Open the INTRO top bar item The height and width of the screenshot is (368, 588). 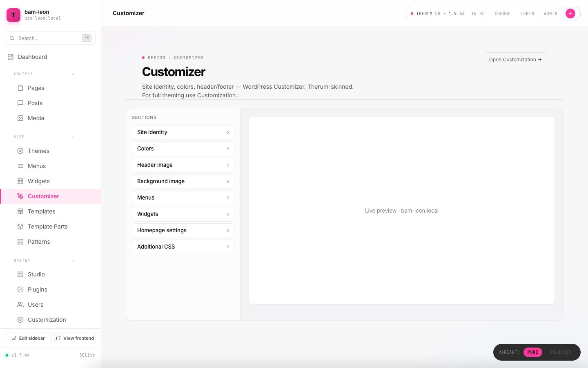tap(478, 13)
